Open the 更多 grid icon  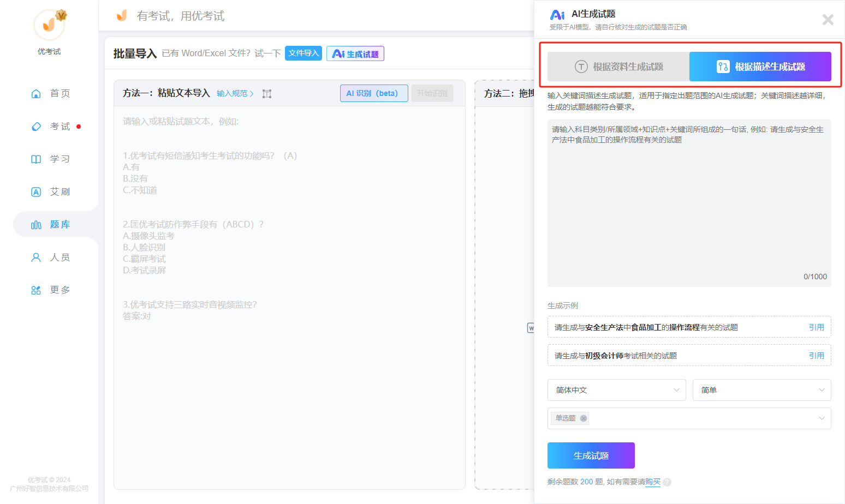(x=36, y=290)
